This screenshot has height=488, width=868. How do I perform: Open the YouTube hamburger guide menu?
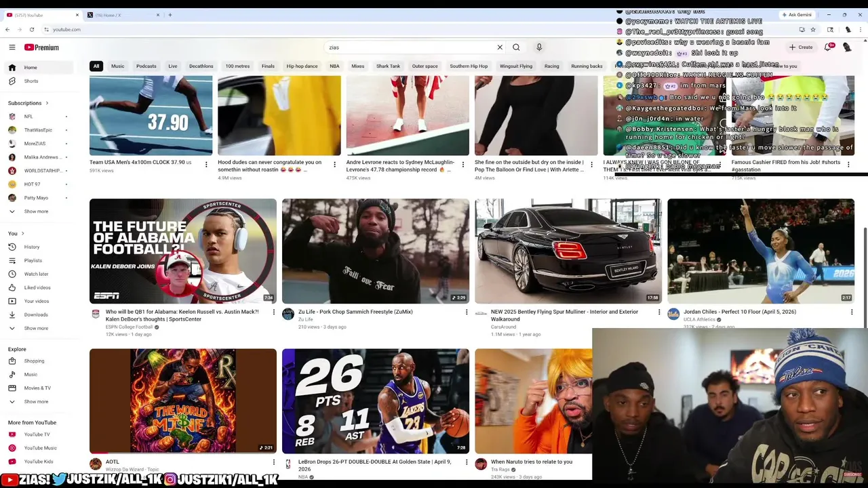12,47
